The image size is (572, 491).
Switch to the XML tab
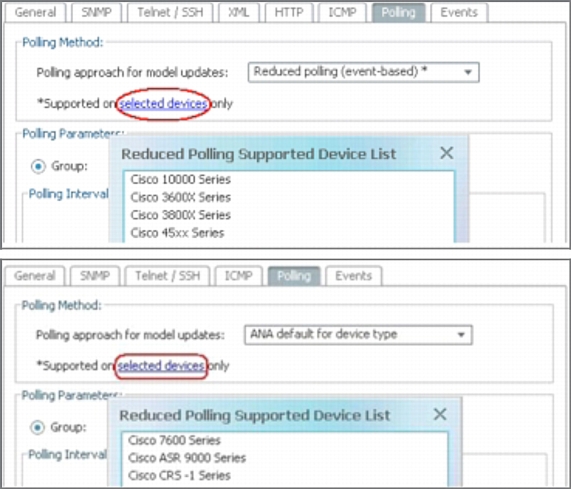[x=239, y=13]
